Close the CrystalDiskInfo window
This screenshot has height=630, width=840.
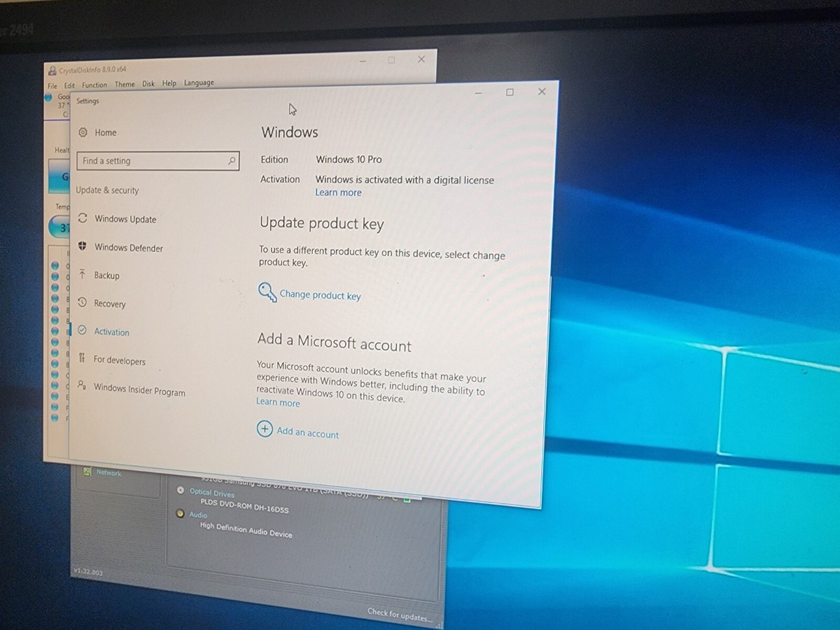tap(421, 59)
